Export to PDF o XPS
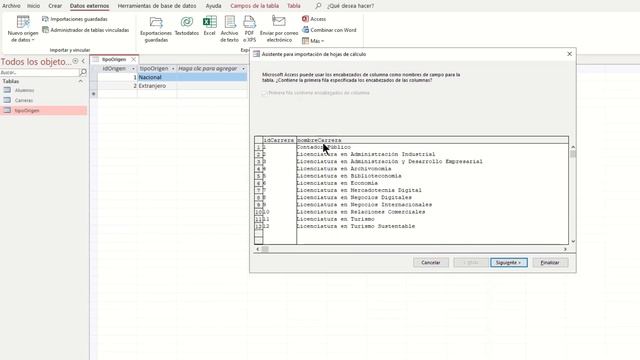The height and width of the screenshot is (360, 640). click(x=249, y=29)
